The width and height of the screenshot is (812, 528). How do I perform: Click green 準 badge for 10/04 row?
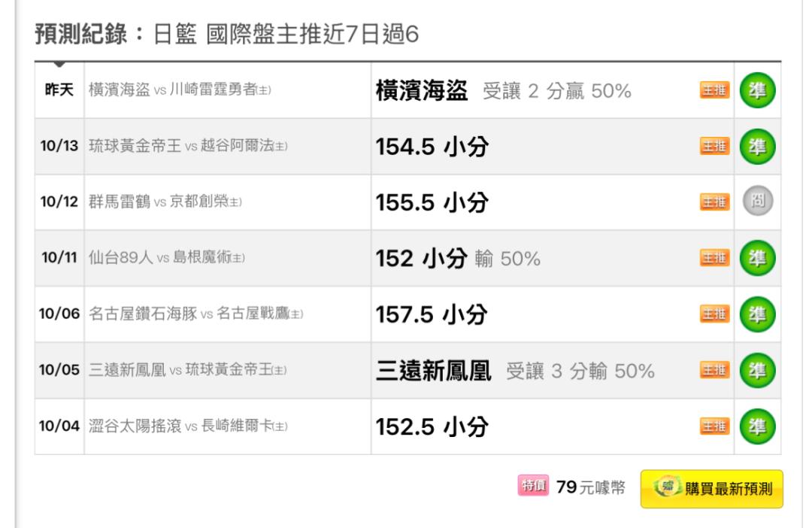coord(757,426)
